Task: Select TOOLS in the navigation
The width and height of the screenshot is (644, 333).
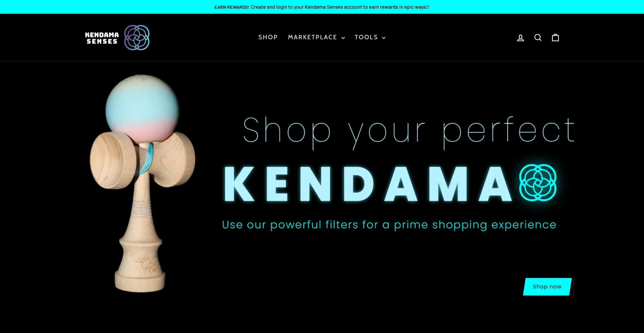Action: coord(366,37)
